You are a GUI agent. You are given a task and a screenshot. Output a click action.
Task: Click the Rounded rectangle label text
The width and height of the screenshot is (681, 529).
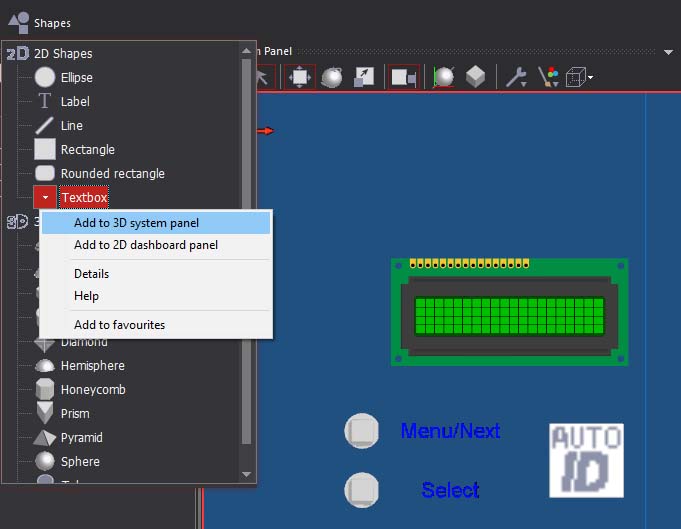(x=112, y=174)
